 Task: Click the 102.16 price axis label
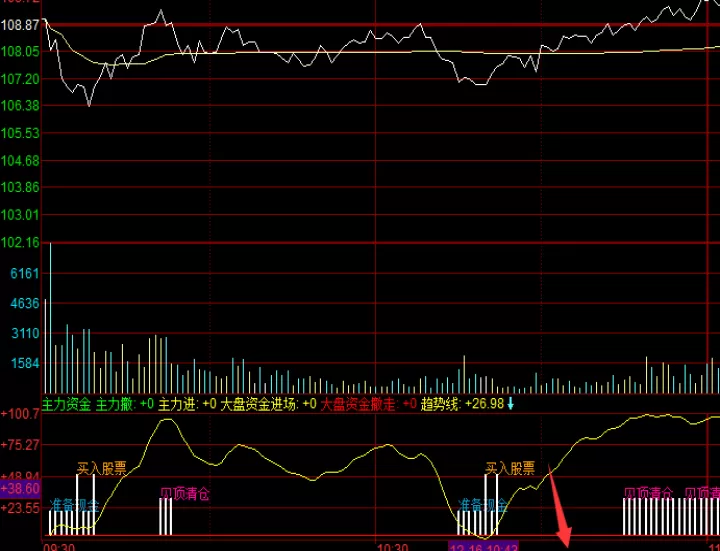(20, 242)
